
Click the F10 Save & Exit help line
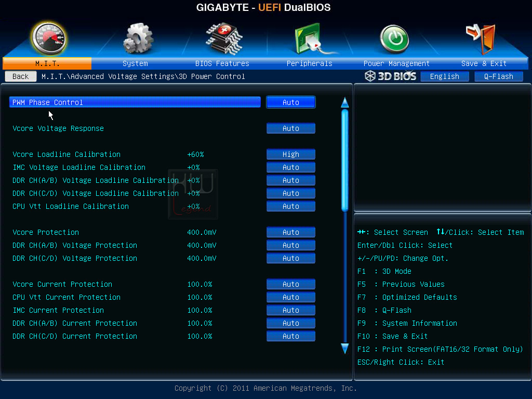(x=392, y=336)
